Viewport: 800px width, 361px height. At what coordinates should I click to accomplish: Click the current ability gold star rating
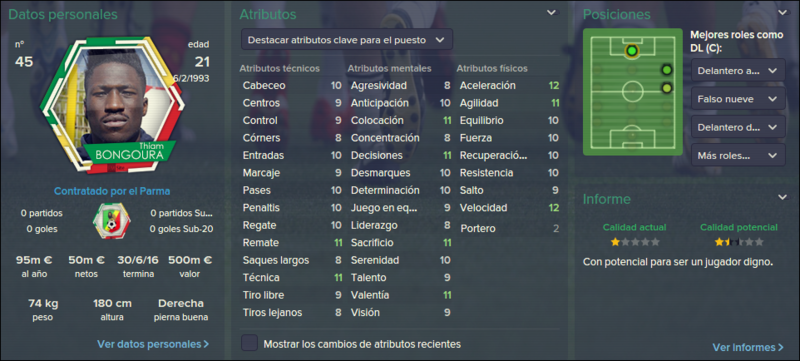(x=635, y=242)
